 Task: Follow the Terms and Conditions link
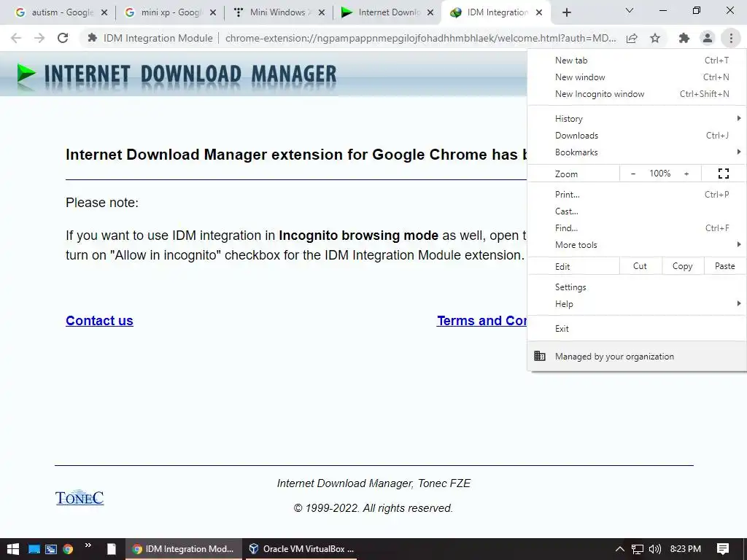[x=481, y=321]
